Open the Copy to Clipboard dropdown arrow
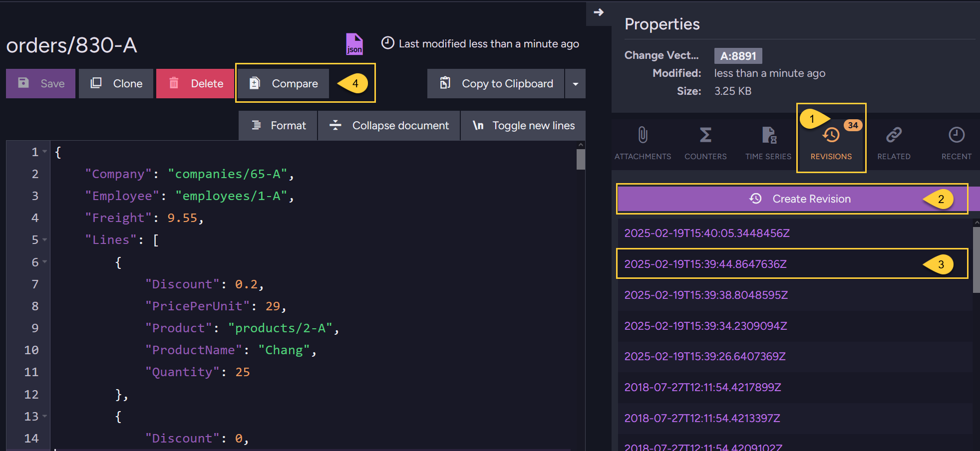This screenshot has width=980, height=451. click(x=575, y=84)
